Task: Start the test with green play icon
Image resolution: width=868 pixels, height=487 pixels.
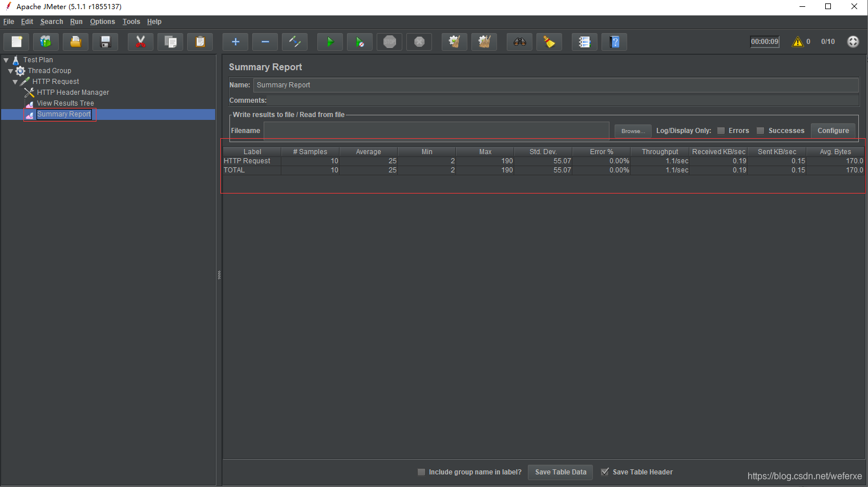Action: pyautogui.click(x=330, y=42)
